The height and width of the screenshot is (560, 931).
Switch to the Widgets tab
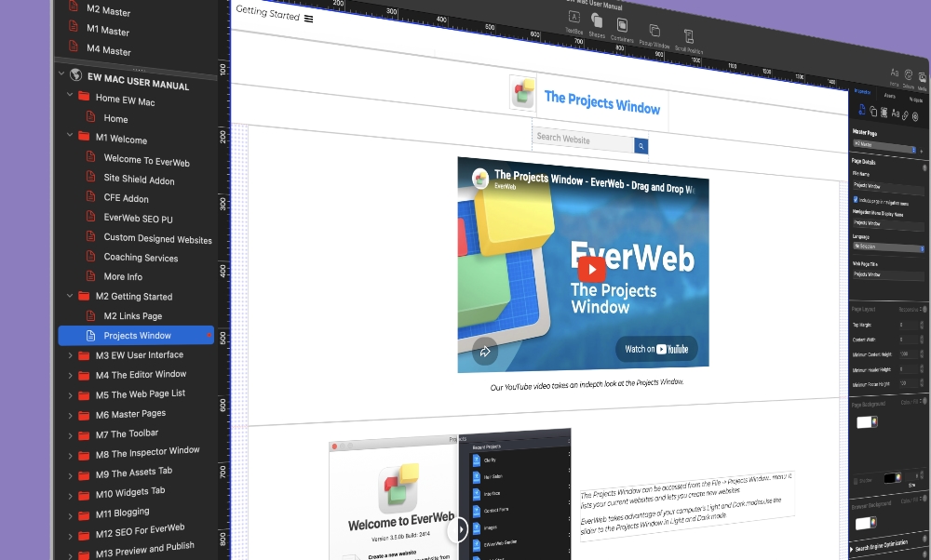click(x=916, y=99)
